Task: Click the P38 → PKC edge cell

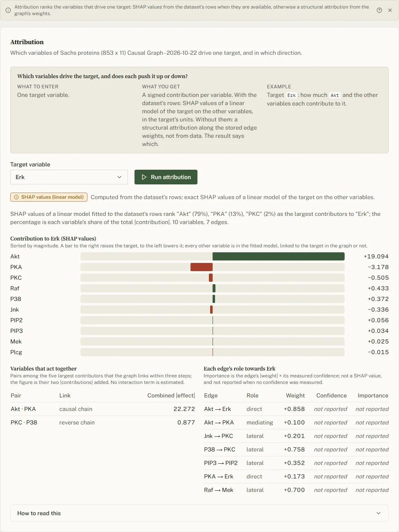Action: [220, 449]
